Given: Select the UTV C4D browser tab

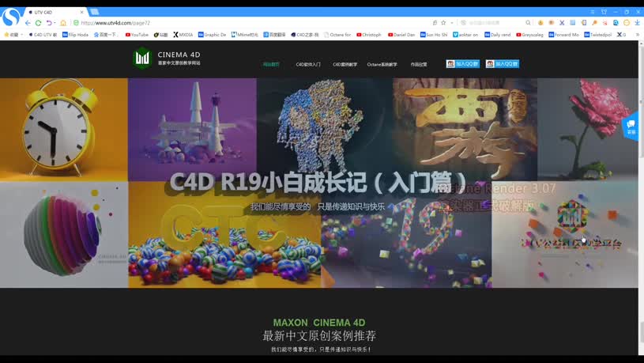Looking at the screenshot, I should [x=55, y=13].
